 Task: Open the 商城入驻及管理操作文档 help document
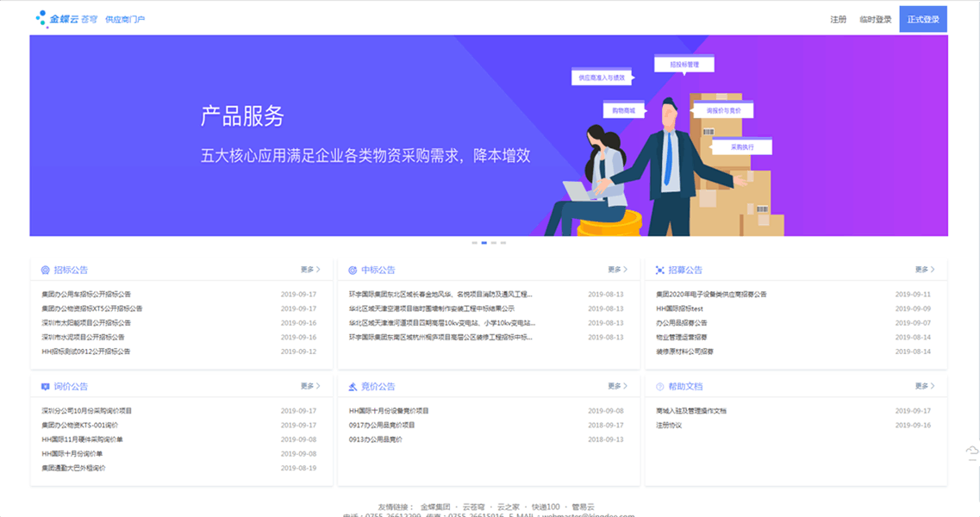point(691,411)
